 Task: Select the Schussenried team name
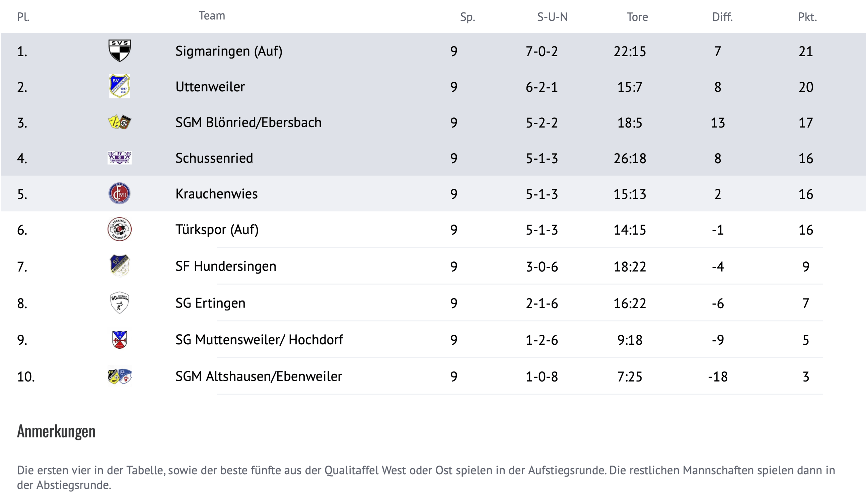214,158
